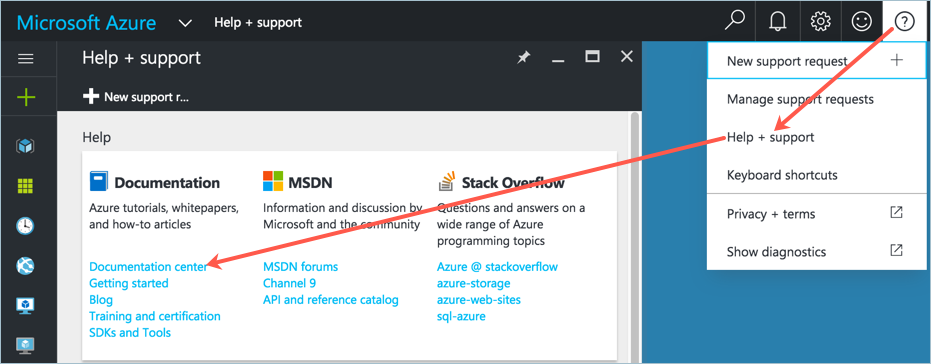Open the help question mark menu
The image size is (931, 364).
[904, 22]
